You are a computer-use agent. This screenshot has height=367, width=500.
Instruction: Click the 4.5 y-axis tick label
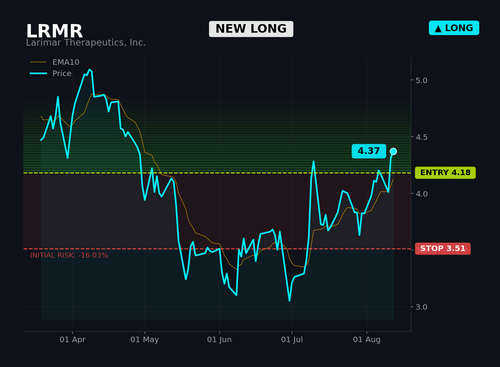[x=421, y=137]
